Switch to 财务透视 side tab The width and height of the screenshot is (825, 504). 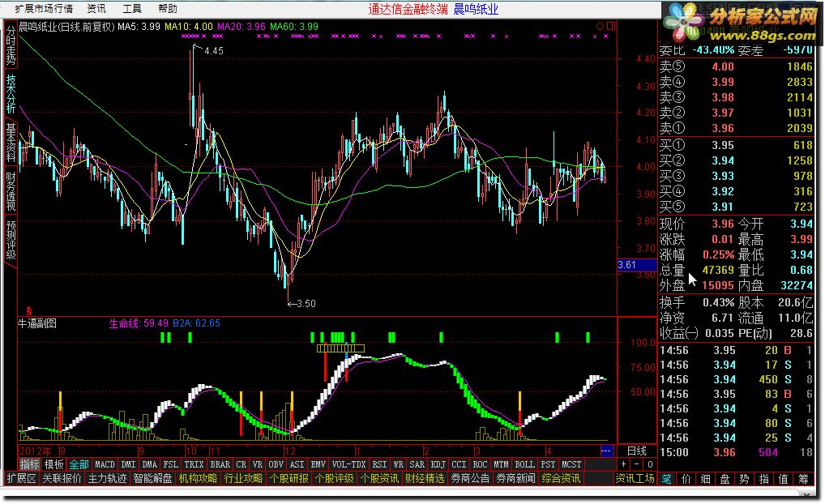coord(11,190)
